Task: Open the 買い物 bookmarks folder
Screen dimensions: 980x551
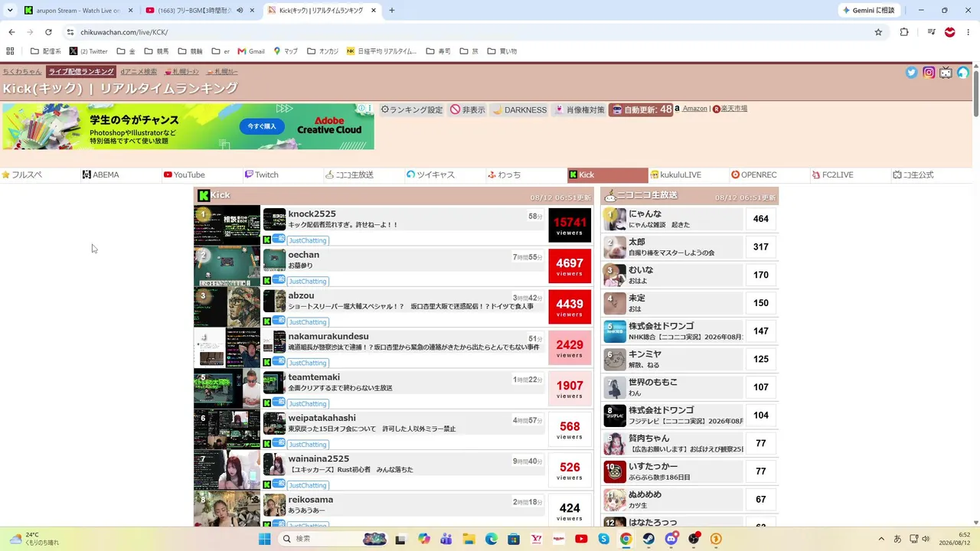Action: pyautogui.click(x=502, y=51)
